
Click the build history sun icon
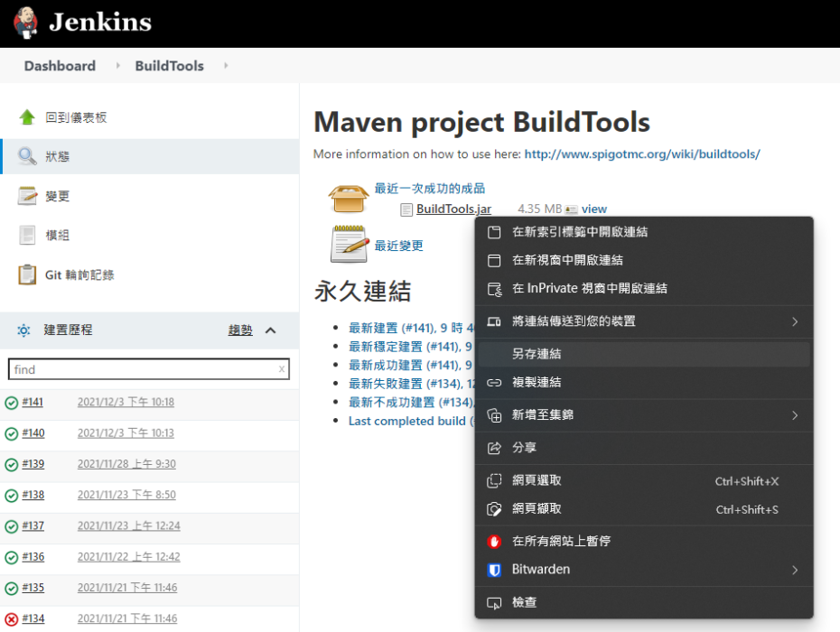pyautogui.click(x=23, y=330)
